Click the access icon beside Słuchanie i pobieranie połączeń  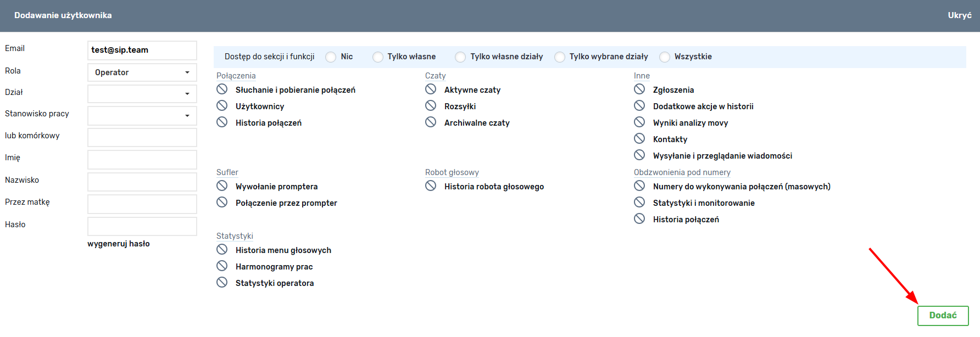(222, 89)
